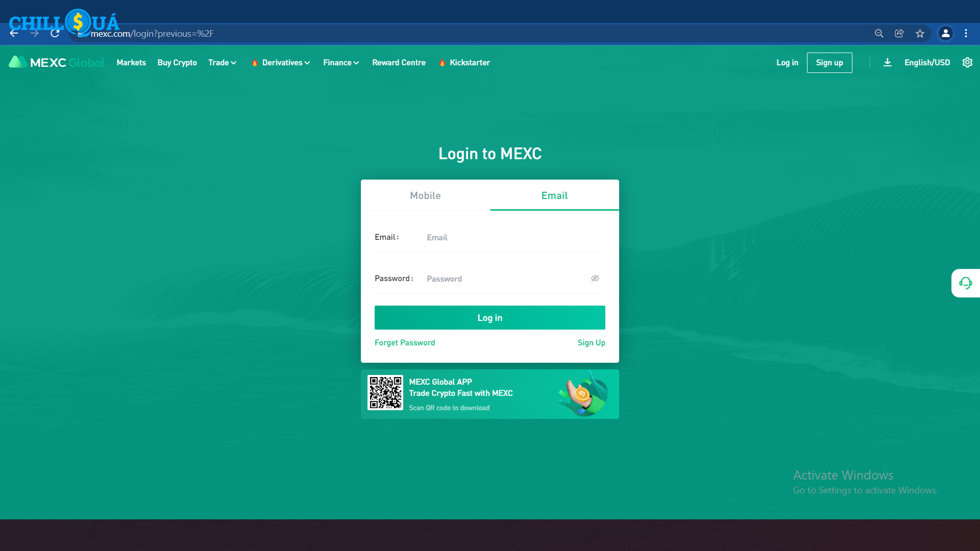Expand the Finance dropdown menu
This screenshot has height=551, width=980.
tap(341, 63)
